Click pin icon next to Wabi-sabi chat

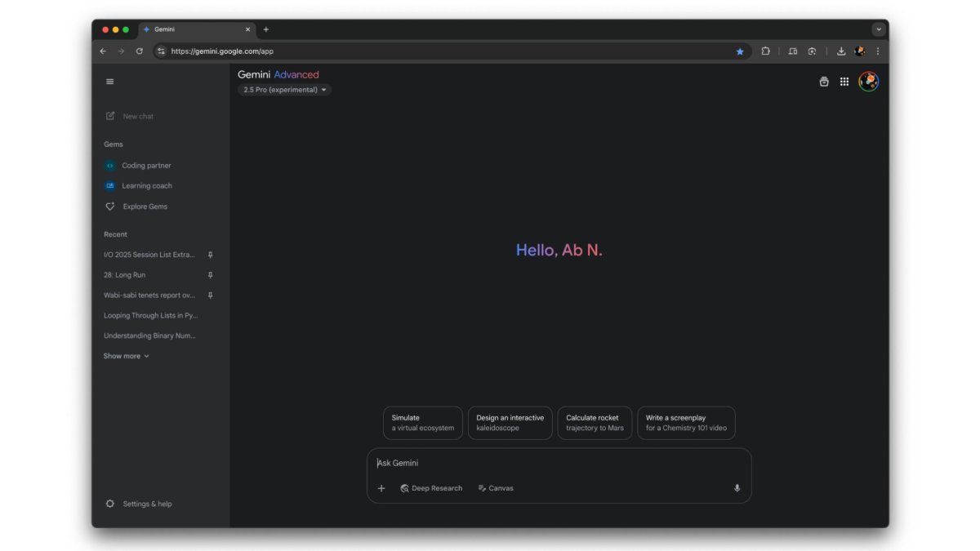click(x=210, y=295)
